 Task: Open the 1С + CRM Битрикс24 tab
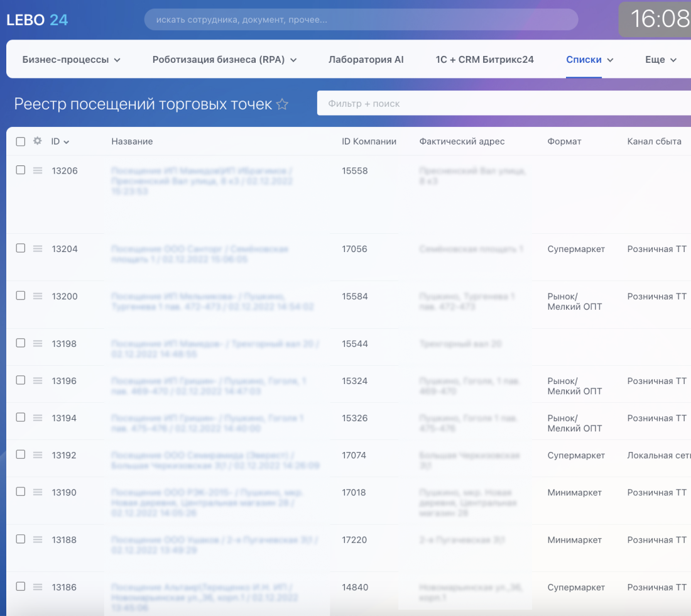point(484,60)
